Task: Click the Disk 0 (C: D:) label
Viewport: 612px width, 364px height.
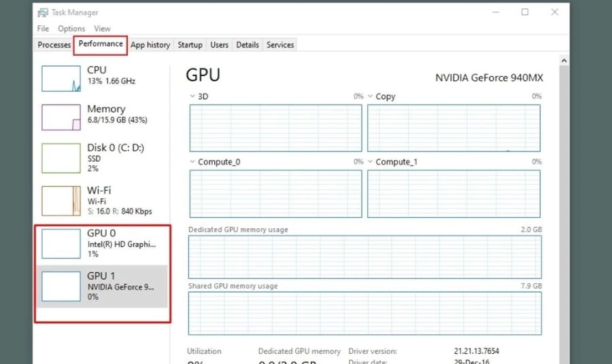Action: (x=116, y=147)
